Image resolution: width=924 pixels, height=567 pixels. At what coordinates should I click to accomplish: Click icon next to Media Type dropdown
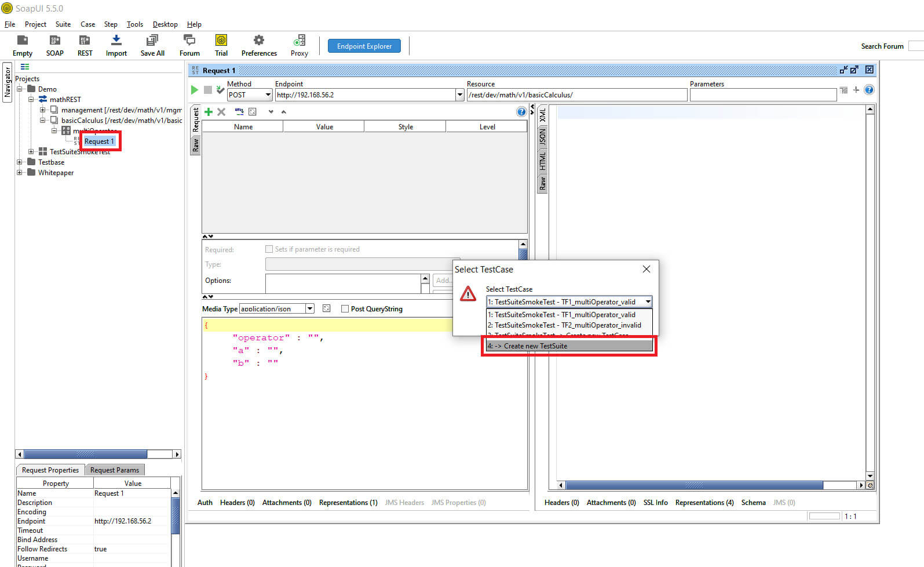pyautogui.click(x=327, y=308)
